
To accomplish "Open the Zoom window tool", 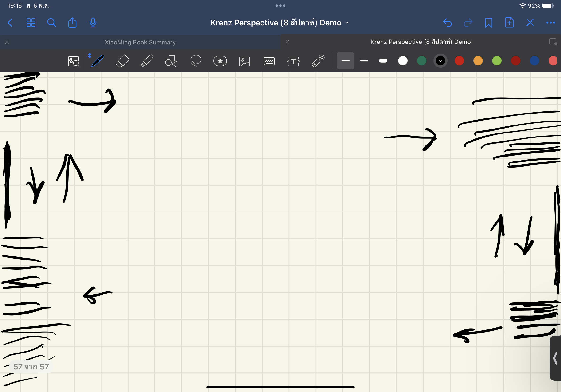I will pos(73,61).
